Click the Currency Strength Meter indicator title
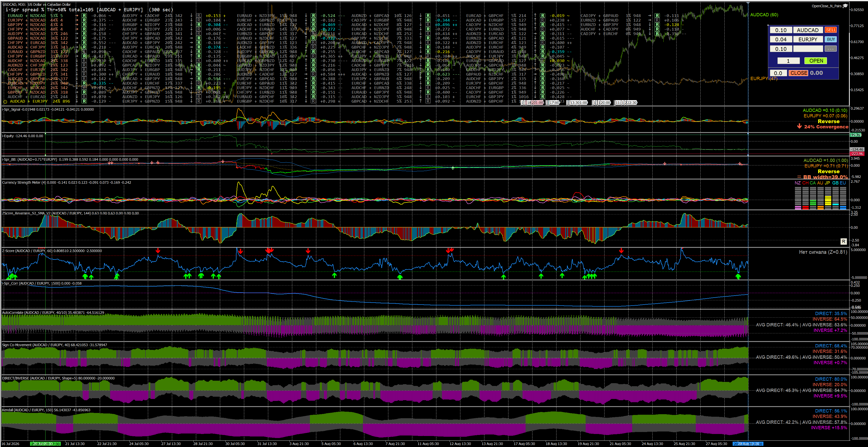The image size is (868, 447). 67,183
